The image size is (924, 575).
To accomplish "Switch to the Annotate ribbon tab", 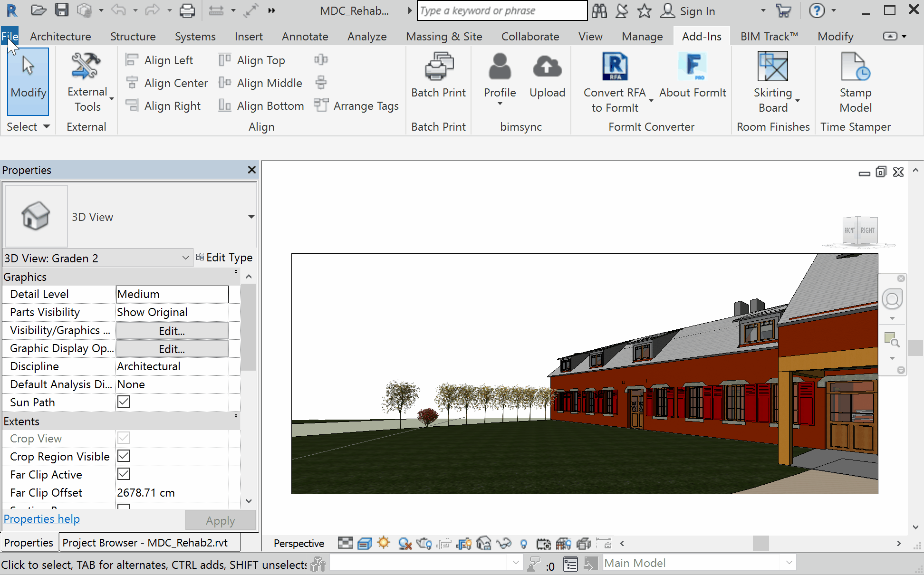I will point(305,37).
